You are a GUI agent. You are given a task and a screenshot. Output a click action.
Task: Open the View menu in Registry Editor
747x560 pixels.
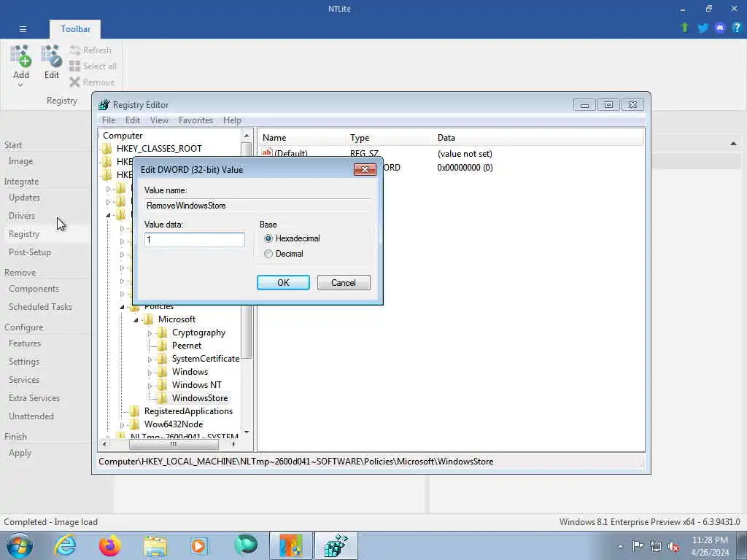[x=159, y=120]
